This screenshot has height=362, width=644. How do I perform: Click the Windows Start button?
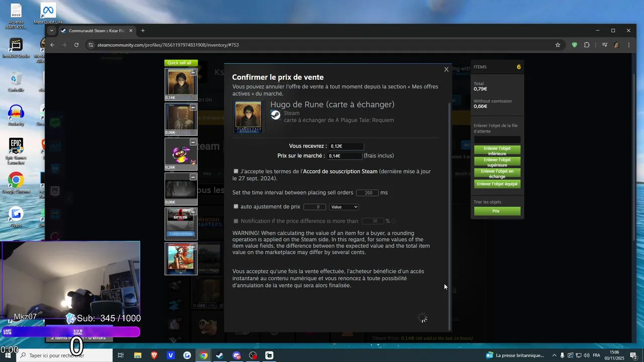click(8, 355)
